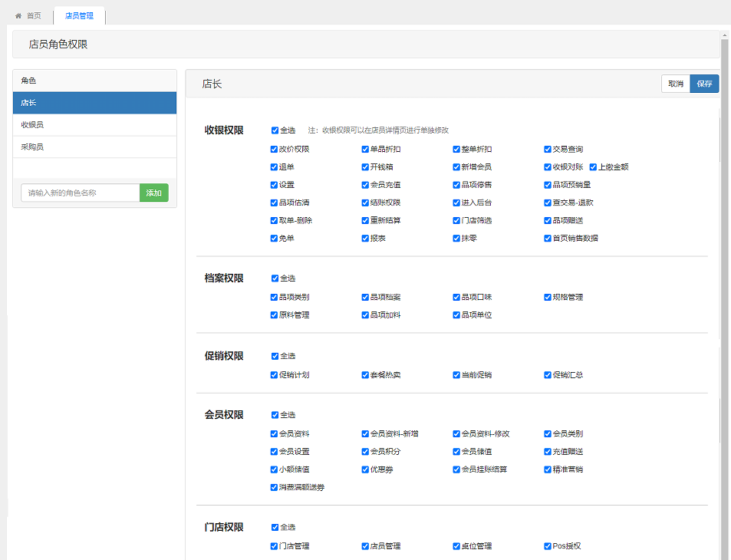
Task: Toggle 结账权限 checkbox
Action: (365, 203)
